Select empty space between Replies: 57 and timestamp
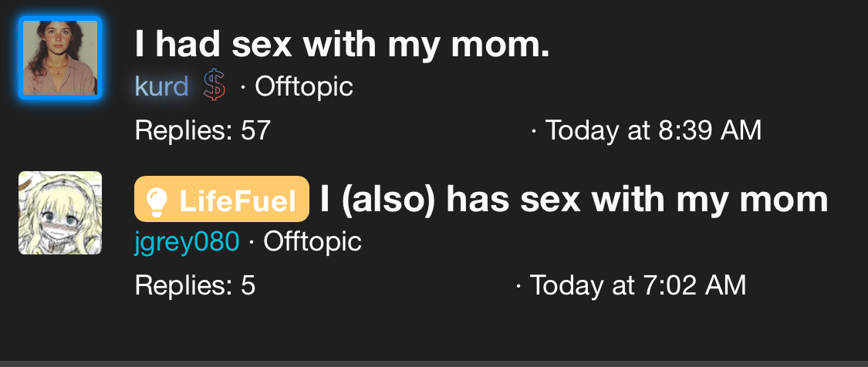 click(x=400, y=130)
